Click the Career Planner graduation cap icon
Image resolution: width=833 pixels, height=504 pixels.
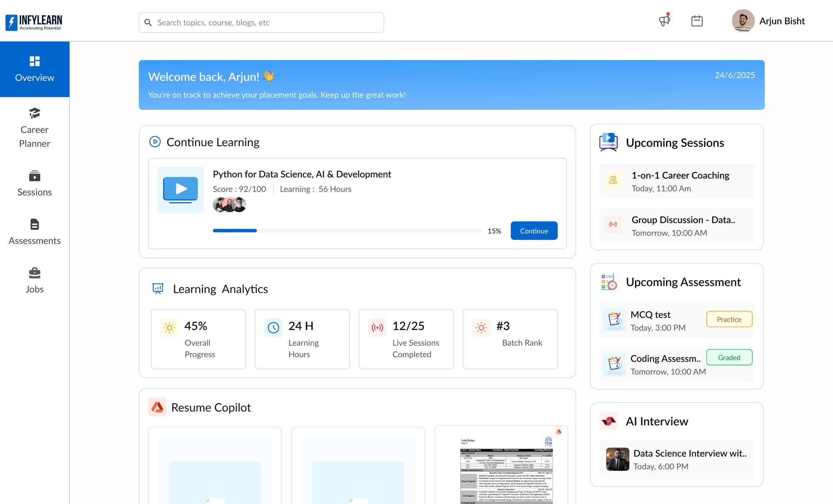[x=34, y=113]
